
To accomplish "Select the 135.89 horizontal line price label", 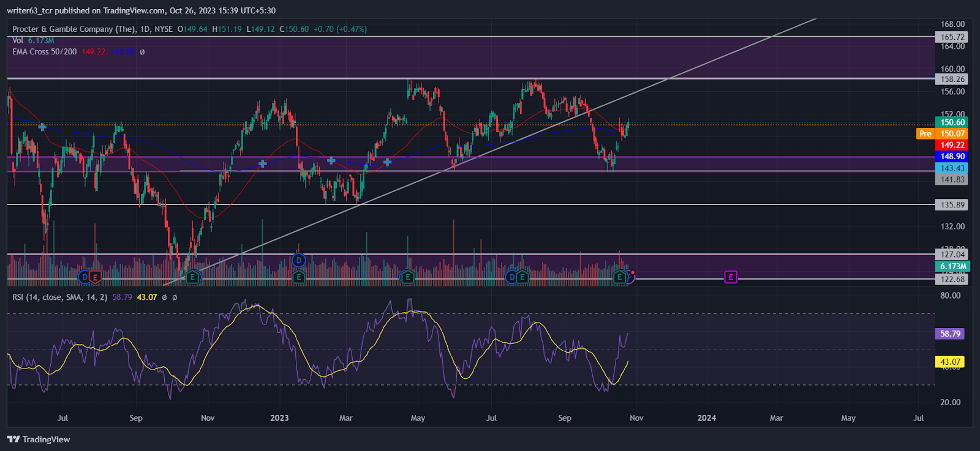I will point(952,205).
